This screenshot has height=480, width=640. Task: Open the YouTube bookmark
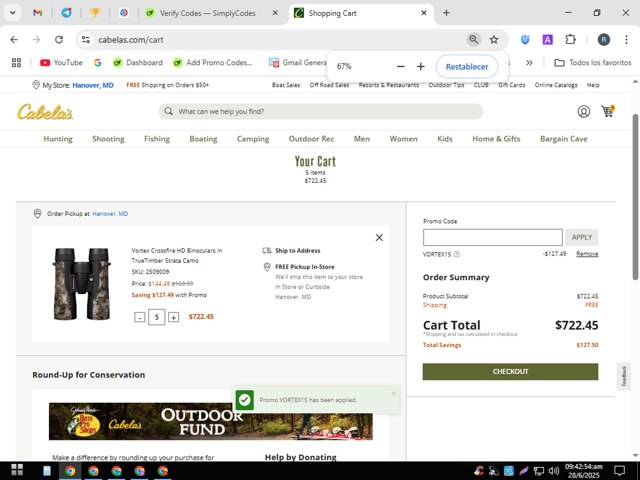(x=61, y=62)
